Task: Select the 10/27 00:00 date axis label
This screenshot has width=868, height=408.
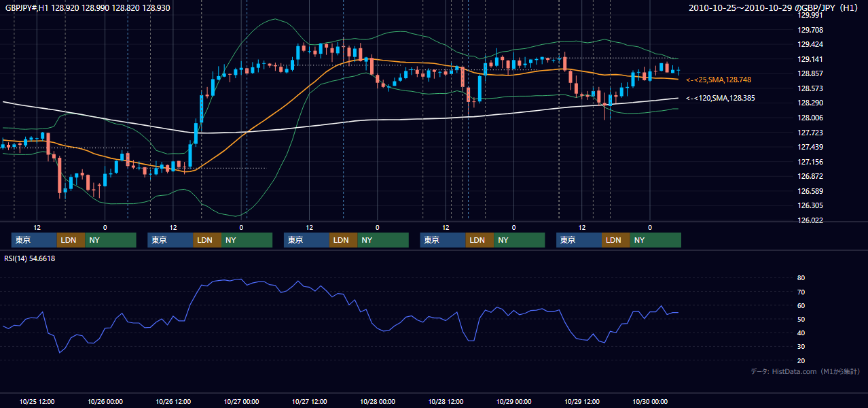Action: 241,401
